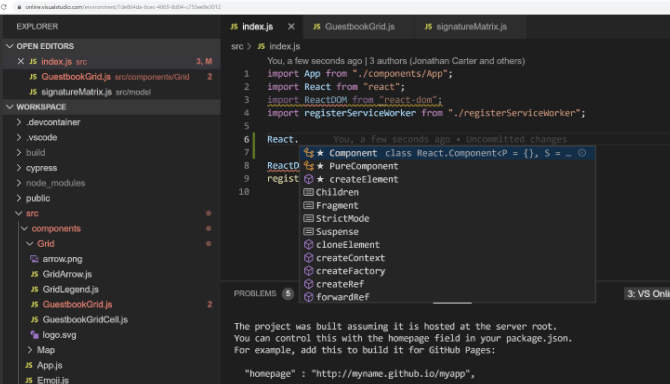
Task: Choose the createFactory suggestion
Action: point(447,271)
